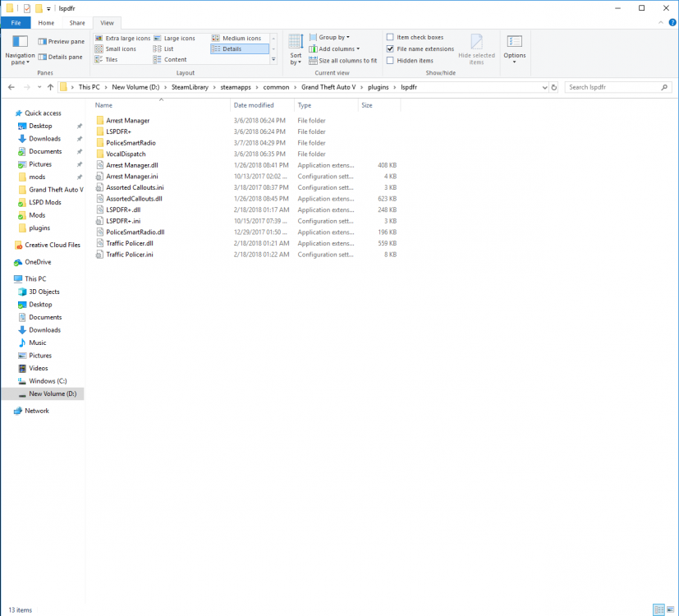679x616 pixels.
Task: Select LSPD Mods in Quick access
Action: [x=45, y=202]
